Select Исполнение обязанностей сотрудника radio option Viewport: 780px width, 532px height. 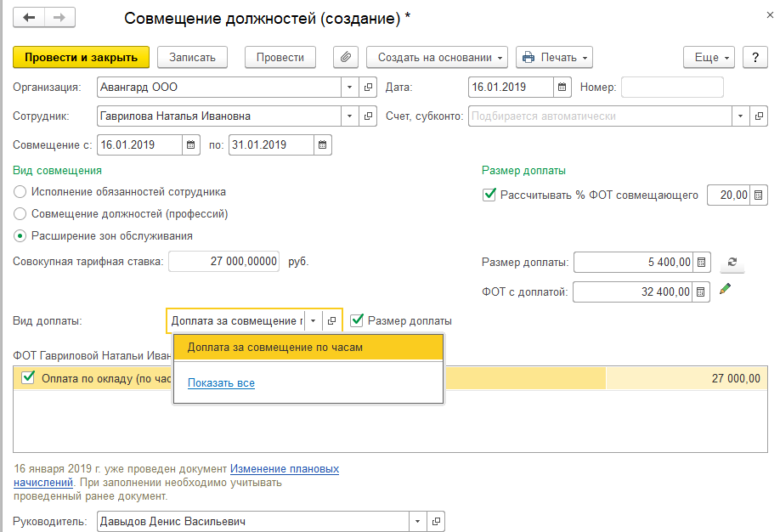tap(20, 192)
